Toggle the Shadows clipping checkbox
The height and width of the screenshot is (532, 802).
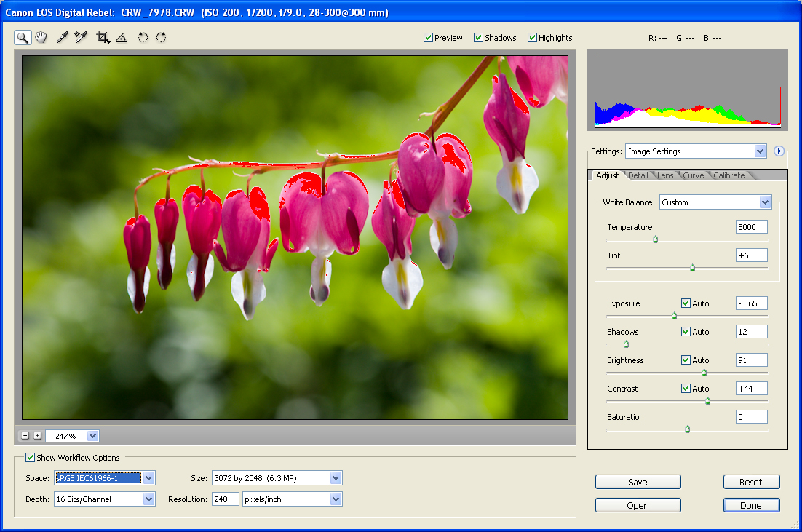478,37
